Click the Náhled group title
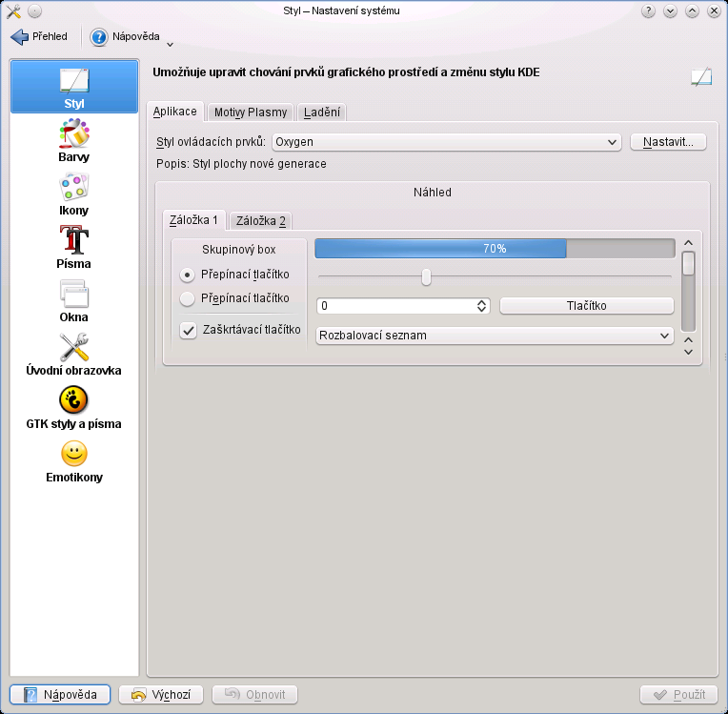 pos(433,193)
